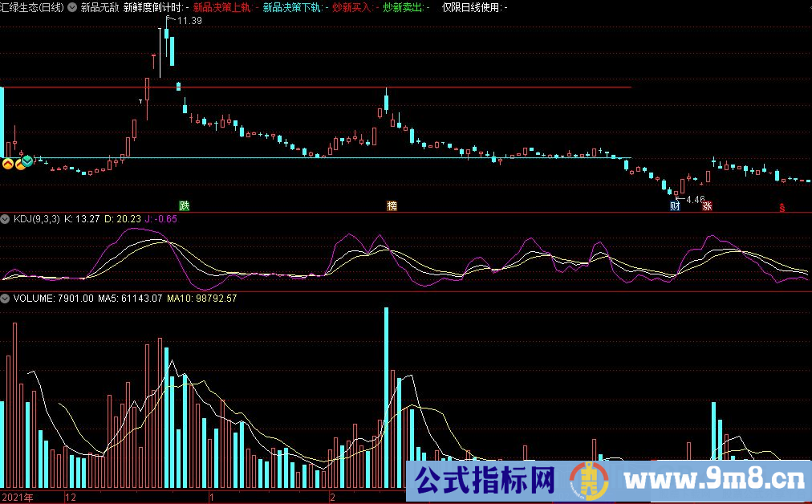The height and width of the screenshot is (504, 812).
Task: Click the red $ marker on the chart
Action: pyautogui.click(x=782, y=208)
